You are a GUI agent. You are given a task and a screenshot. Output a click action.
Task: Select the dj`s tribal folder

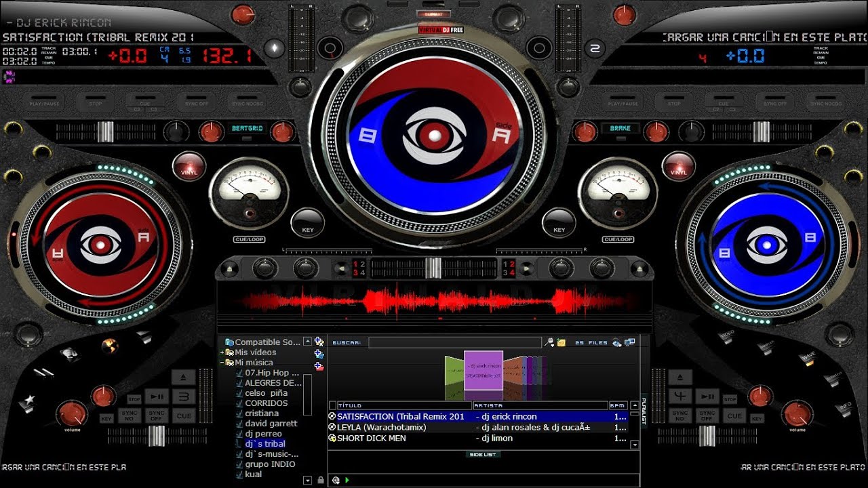[265, 444]
